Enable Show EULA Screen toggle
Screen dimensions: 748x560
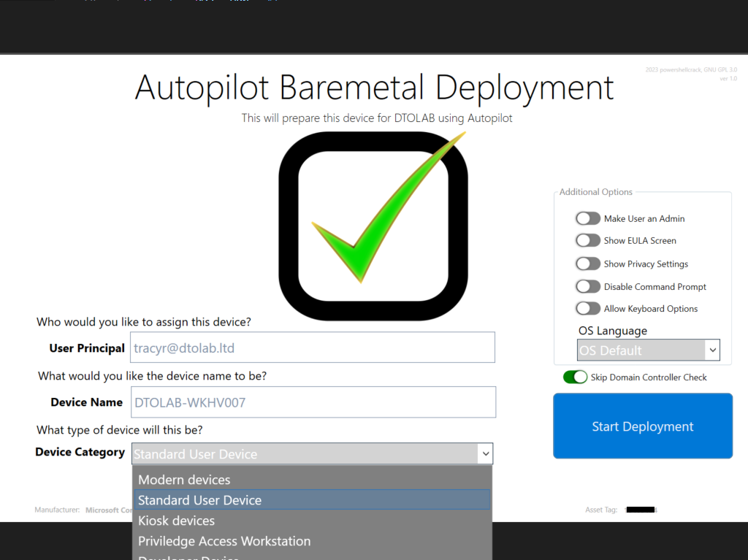click(x=588, y=240)
